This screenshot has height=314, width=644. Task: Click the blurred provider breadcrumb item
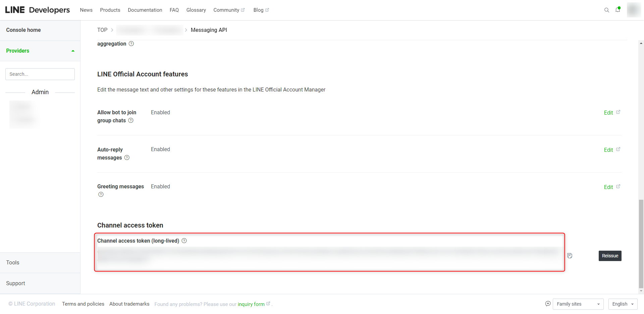click(149, 30)
